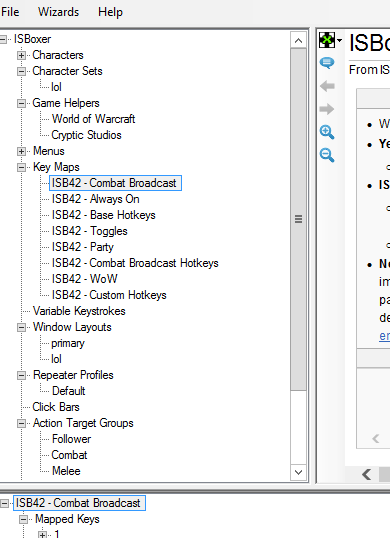Screen dimensions: 390x538
Task: Select the Key Maps tree item
Action: pyautogui.click(x=56, y=167)
